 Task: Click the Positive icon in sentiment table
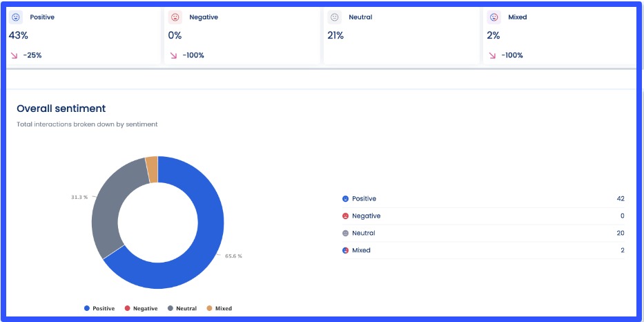coord(345,199)
